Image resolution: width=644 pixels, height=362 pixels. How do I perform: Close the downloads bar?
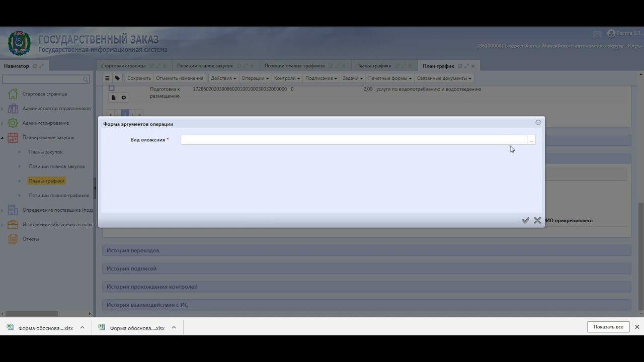tap(637, 327)
